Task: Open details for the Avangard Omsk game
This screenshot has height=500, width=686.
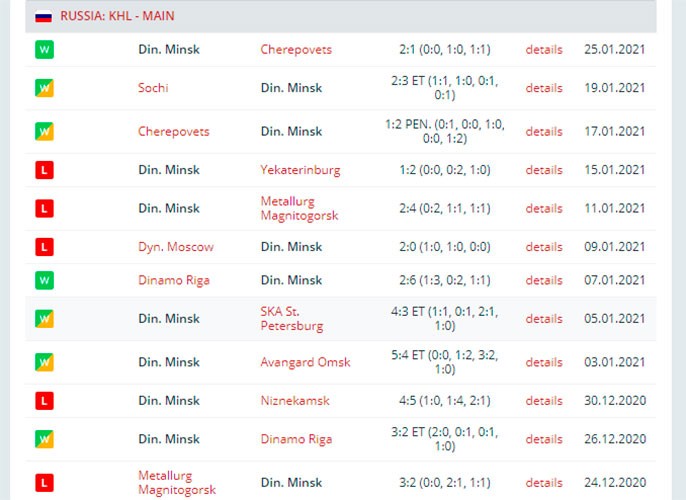Action: [544, 362]
